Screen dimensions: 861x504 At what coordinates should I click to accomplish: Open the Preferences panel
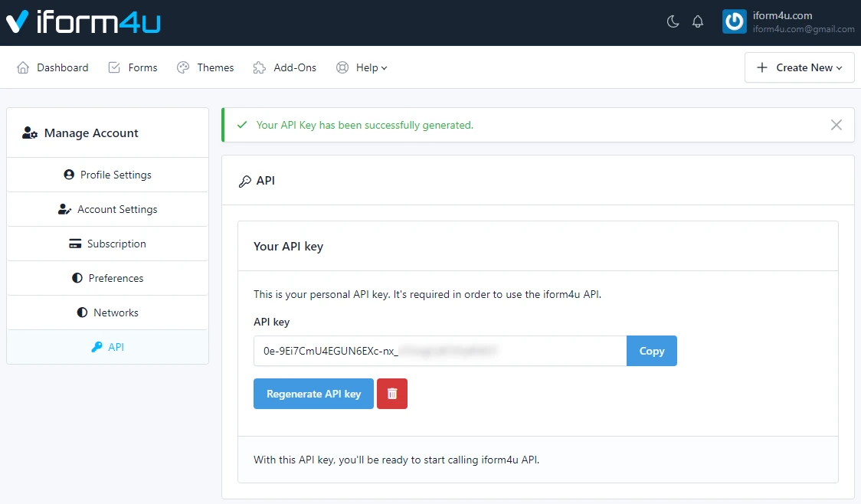click(107, 278)
